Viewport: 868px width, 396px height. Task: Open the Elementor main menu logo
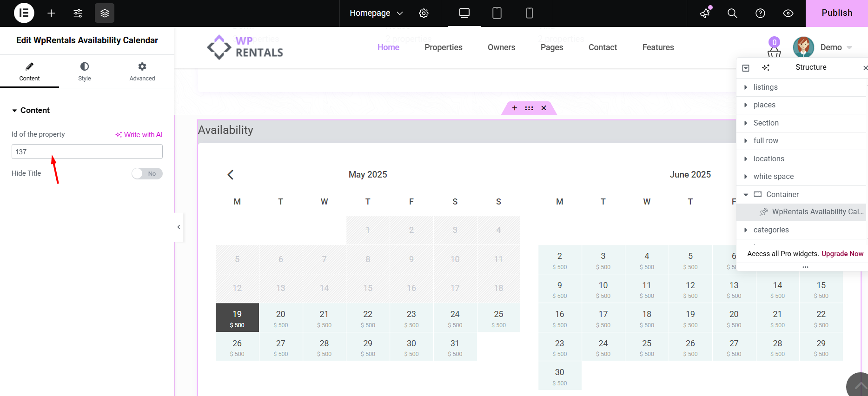tap(24, 13)
